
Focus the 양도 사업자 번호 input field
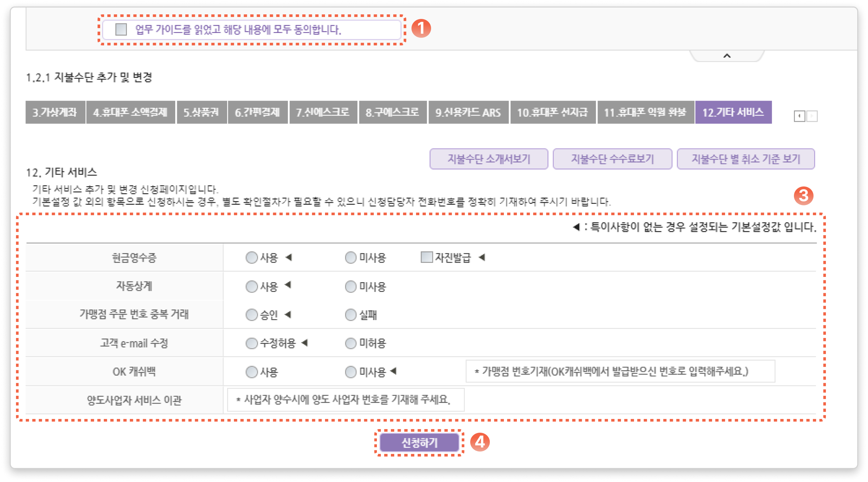[346, 400]
